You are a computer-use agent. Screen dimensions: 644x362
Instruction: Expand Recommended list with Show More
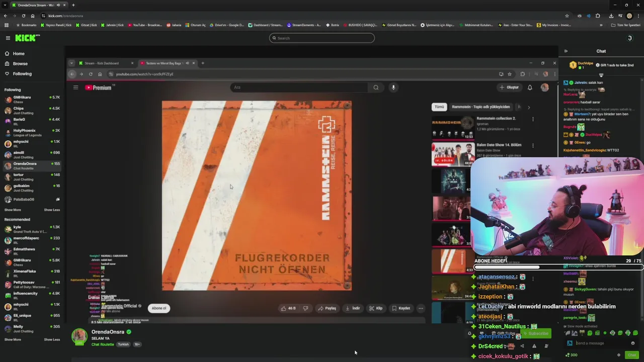pos(13,339)
